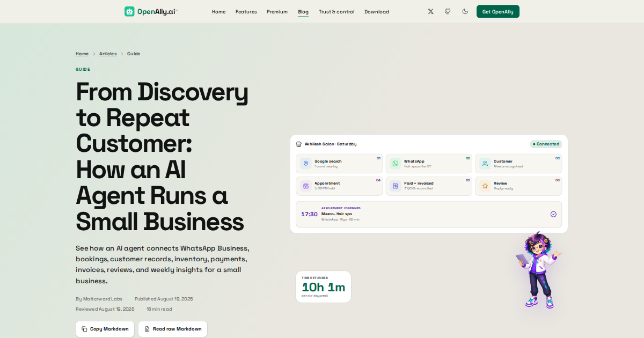Open the Premium nav item
The image size is (644, 338).
tap(277, 12)
